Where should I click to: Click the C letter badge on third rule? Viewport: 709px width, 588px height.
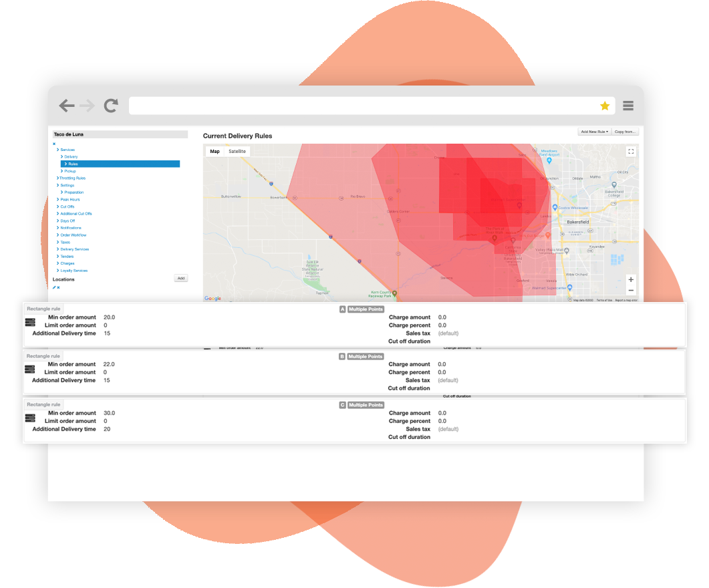[342, 405]
